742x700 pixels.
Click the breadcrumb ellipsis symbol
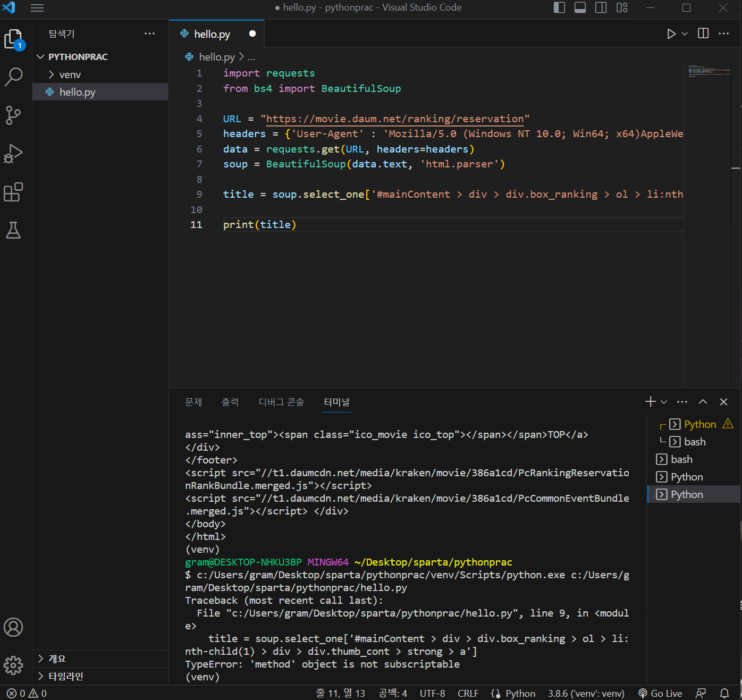(x=251, y=57)
